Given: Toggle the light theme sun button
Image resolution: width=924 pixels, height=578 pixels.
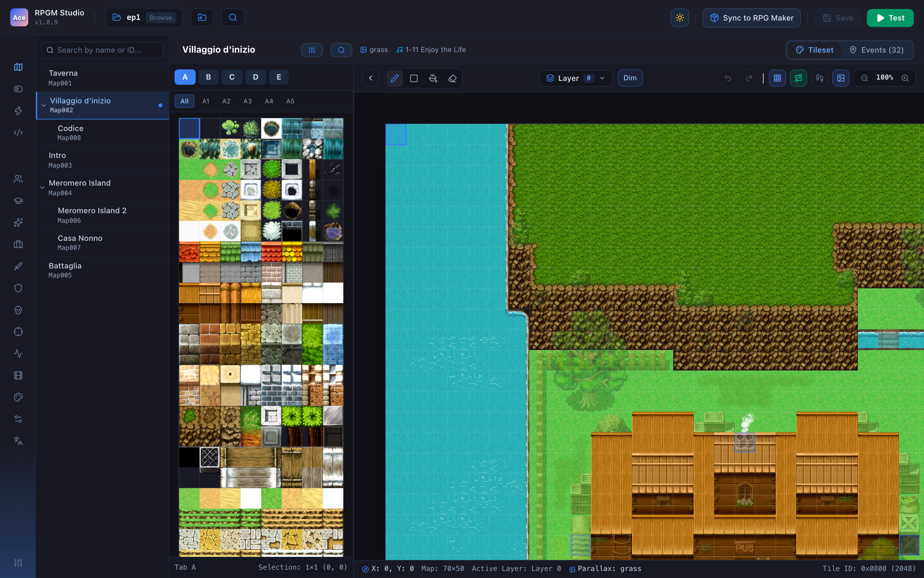Looking at the screenshot, I should (680, 18).
